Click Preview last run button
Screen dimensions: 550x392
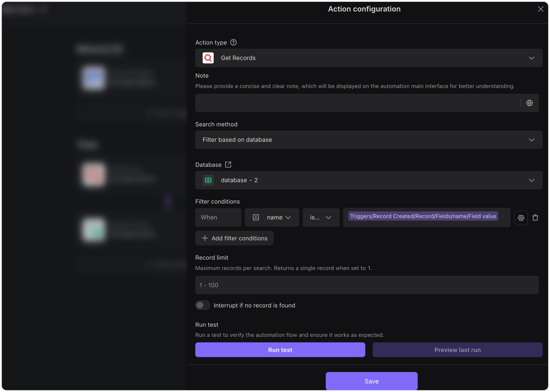tap(457, 350)
